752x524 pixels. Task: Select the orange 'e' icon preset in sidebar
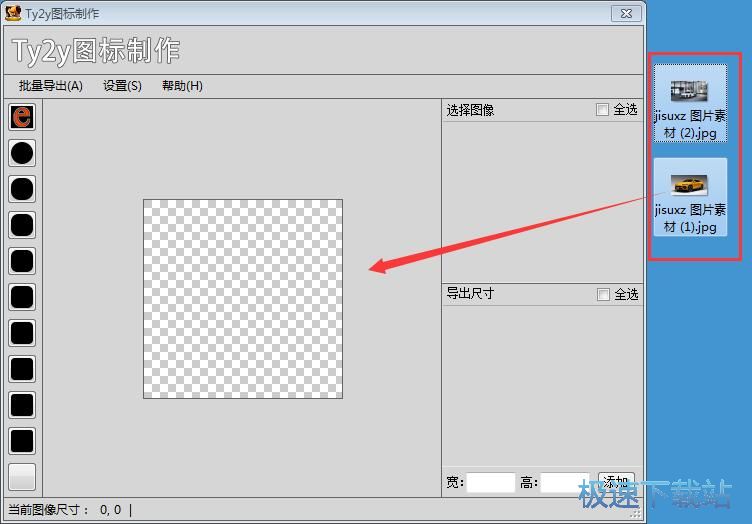[x=22, y=117]
